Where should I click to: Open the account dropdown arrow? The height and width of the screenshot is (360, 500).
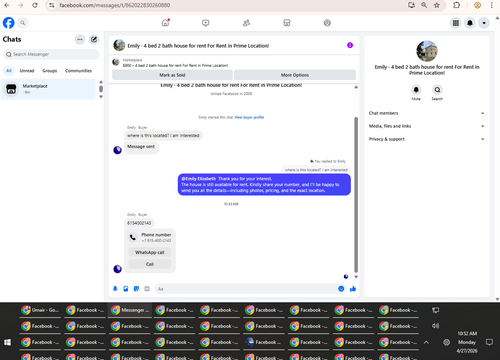click(484, 23)
